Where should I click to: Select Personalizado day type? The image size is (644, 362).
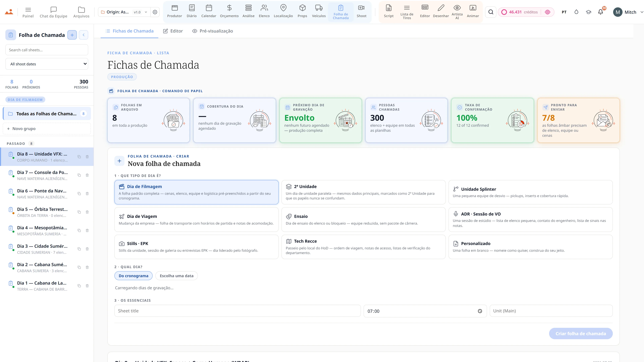click(x=530, y=247)
